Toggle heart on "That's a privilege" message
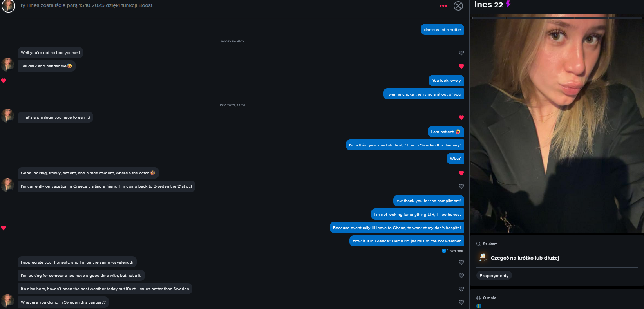The image size is (644, 309). (x=461, y=117)
